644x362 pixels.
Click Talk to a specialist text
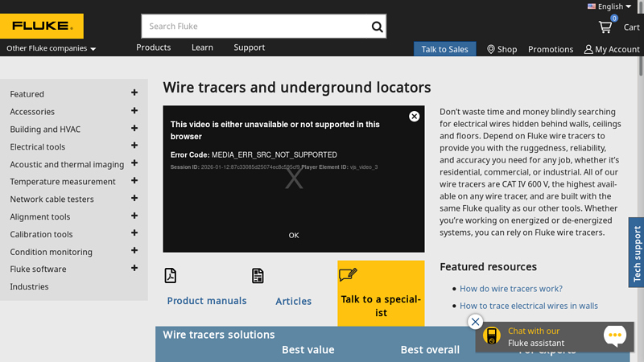pyautogui.click(x=381, y=306)
